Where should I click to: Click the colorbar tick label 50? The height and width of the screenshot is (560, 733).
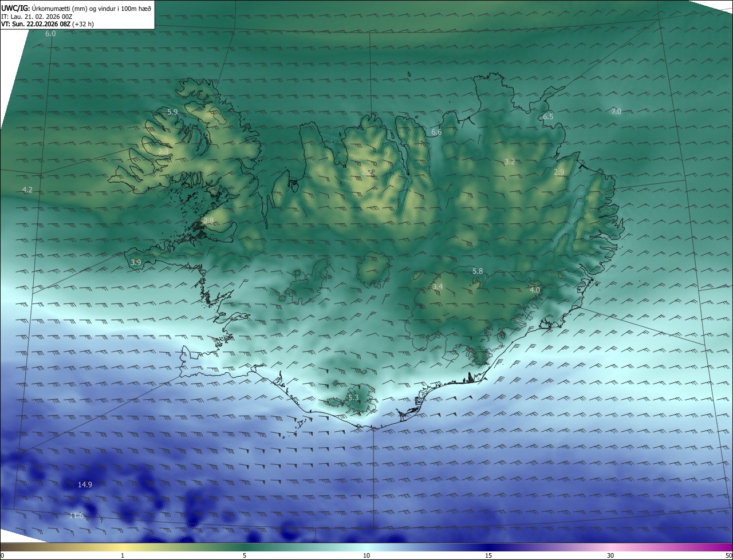(729, 555)
